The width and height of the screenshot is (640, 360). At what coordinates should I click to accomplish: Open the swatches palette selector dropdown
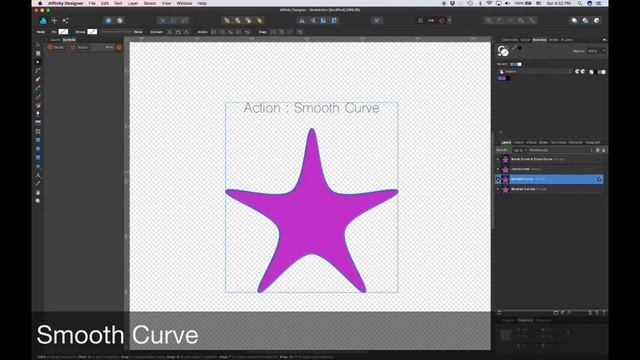[x=536, y=71]
